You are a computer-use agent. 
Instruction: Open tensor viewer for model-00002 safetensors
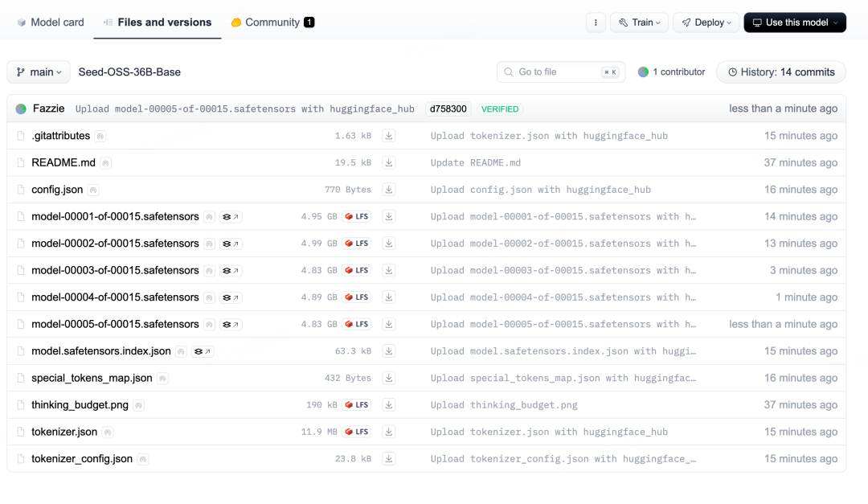tap(231, 244)
